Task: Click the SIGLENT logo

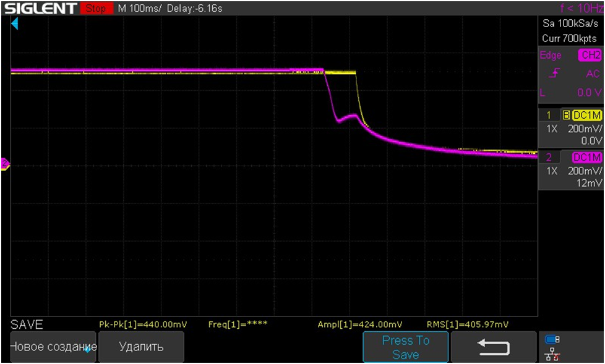Action: tap(40, 8)
